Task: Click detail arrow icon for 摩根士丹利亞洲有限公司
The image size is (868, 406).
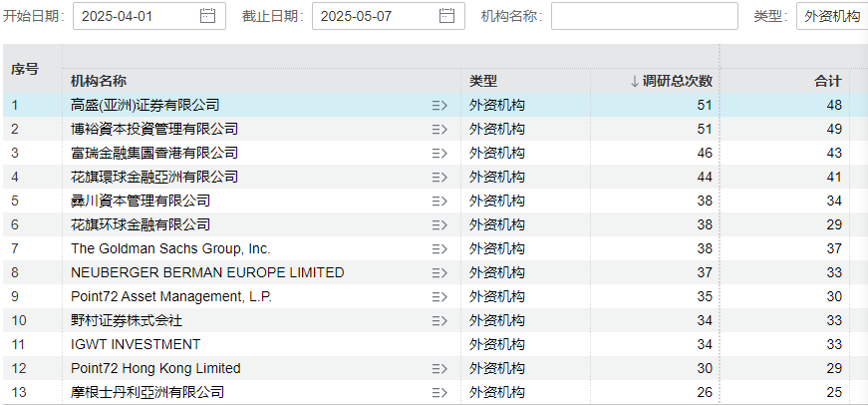Action: [x=439, y=392]
